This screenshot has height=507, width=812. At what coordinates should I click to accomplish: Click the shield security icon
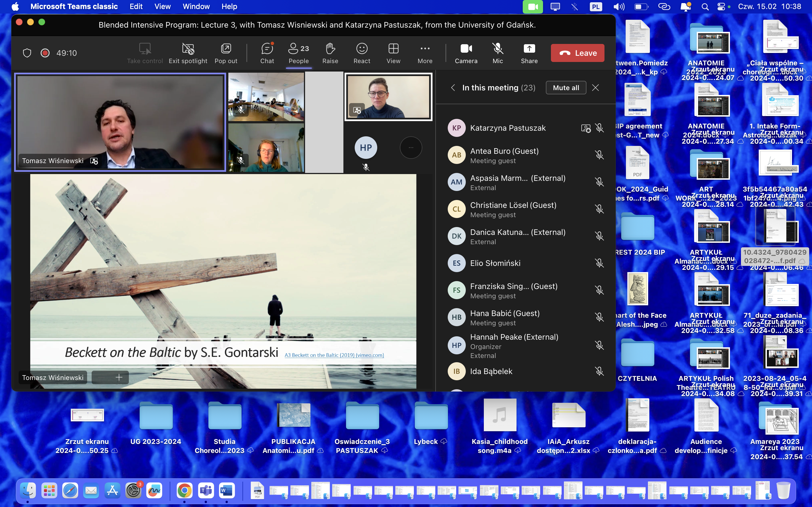point(27,53)
